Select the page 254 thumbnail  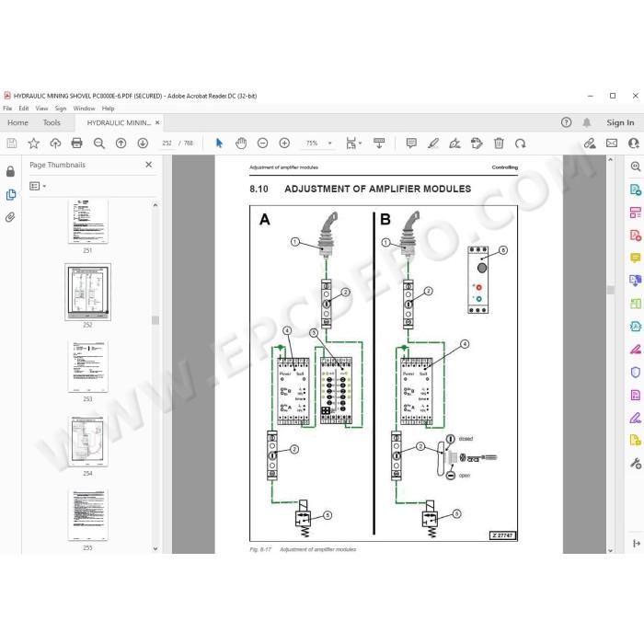click(x=87, y=441)
